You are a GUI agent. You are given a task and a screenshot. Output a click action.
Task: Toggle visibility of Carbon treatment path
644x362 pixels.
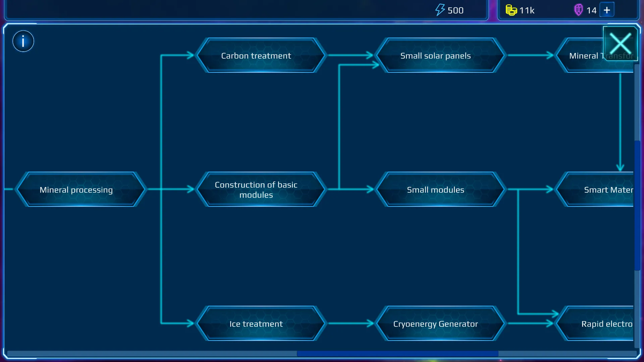(x=256, y=55)
